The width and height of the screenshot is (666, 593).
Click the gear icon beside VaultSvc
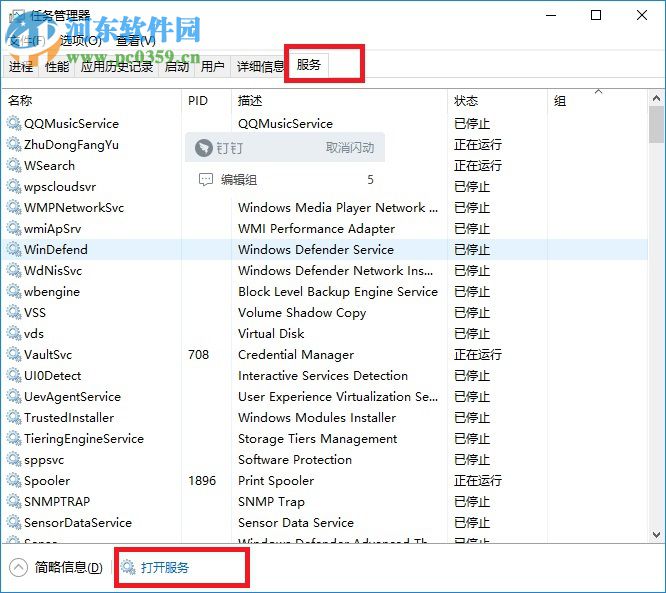14,355
